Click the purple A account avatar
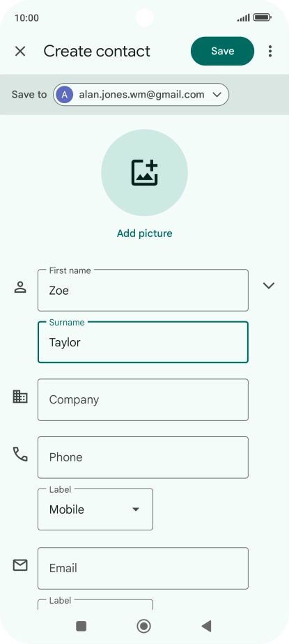 (65, 95)
